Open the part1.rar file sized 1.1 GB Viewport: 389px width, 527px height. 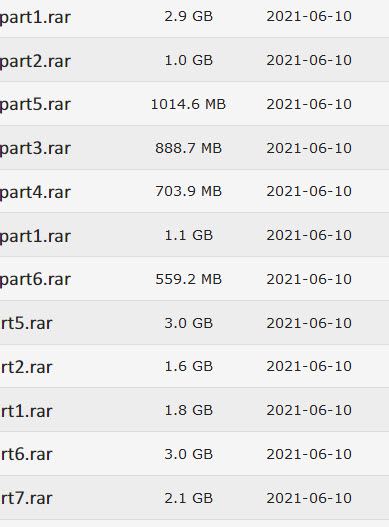pos(35,236)
